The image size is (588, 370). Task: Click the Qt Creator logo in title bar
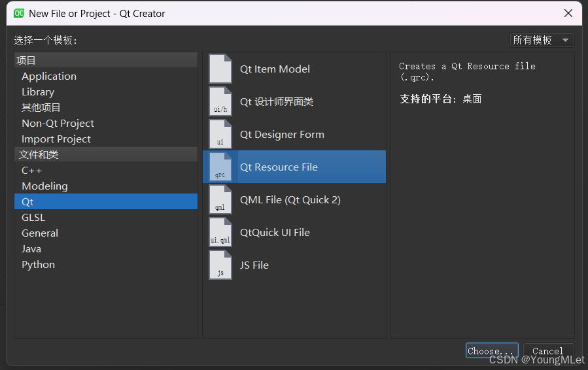pos(19,14)
